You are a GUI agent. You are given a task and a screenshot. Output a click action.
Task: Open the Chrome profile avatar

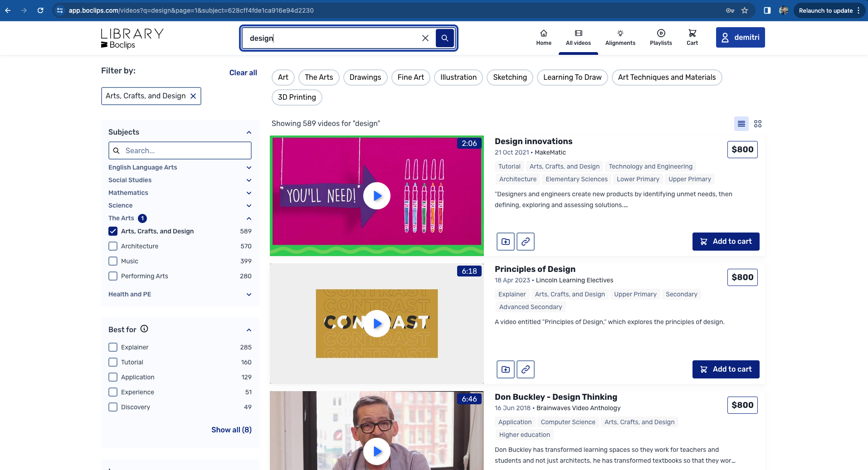[x=783, y=10]
